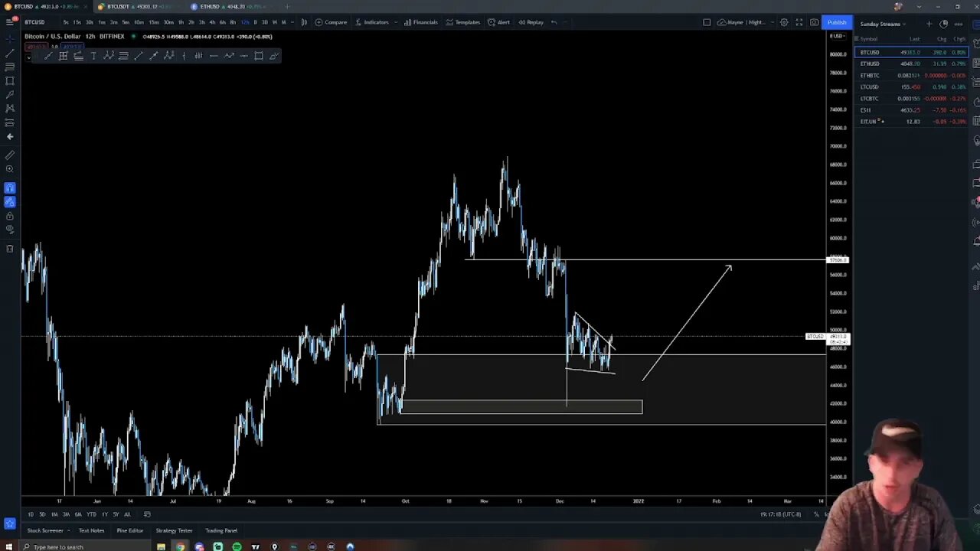The height and width of the screenshot is (551, 980).
Task: Select the Fib retracement tool in favorites toolbar
Action: (x=123, y=56)
